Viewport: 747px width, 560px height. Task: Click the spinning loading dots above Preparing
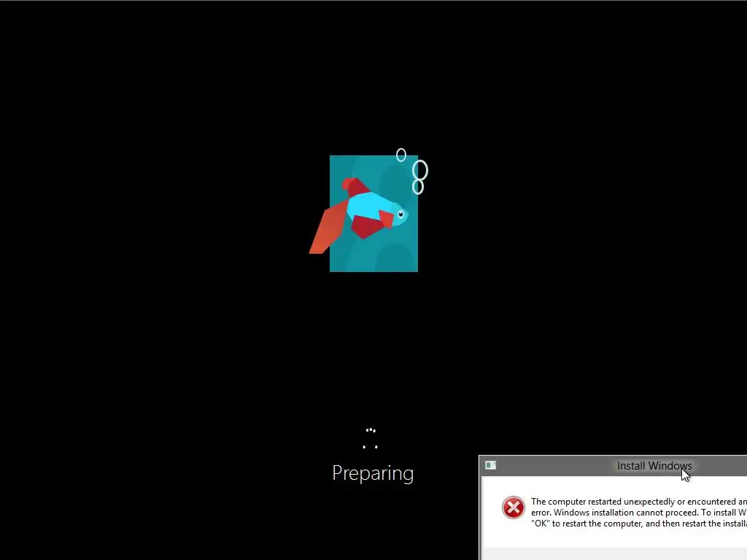370,438
